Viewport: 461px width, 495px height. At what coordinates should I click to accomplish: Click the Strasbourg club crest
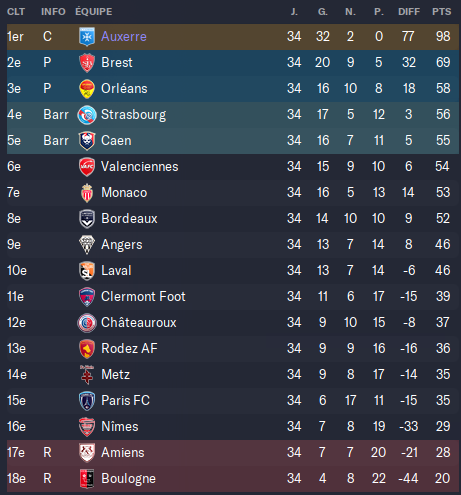coord(87,115)
